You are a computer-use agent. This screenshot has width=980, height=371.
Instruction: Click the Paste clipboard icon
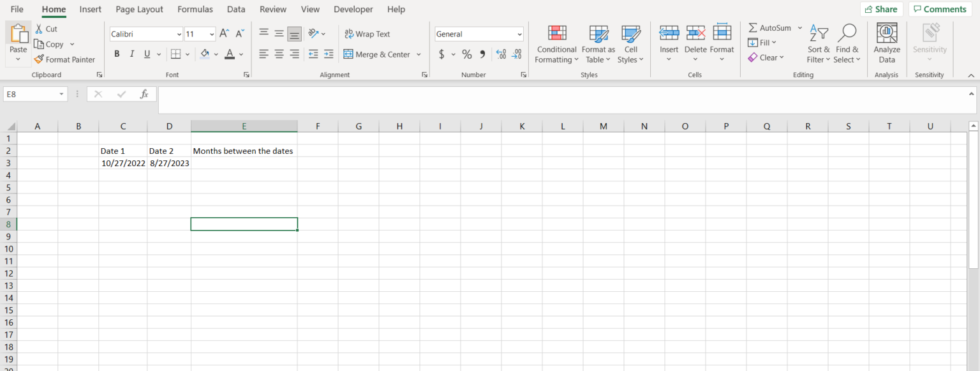(x=19, y=34)
